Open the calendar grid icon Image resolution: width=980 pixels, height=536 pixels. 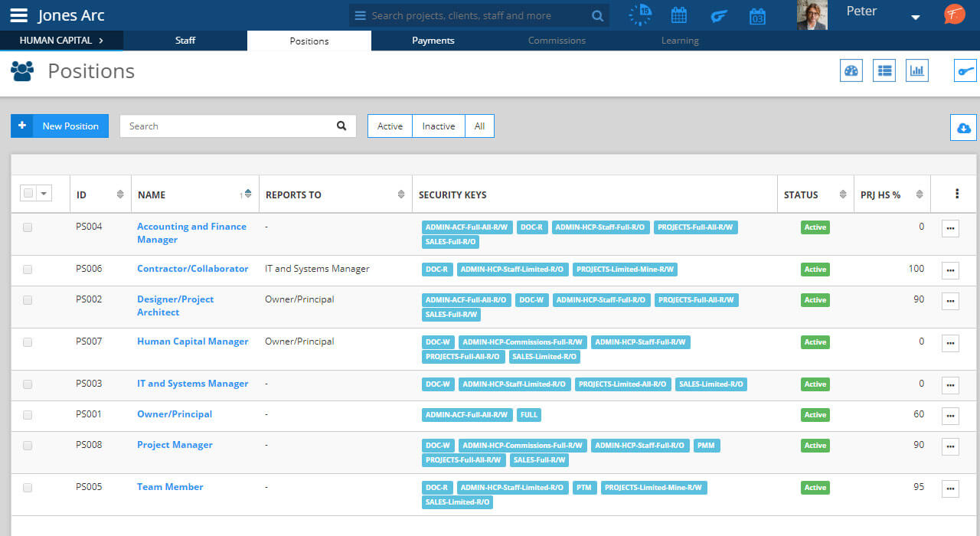678,15
